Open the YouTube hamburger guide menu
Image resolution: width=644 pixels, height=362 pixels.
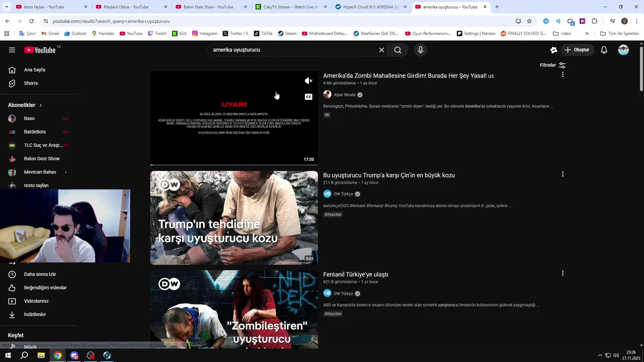point(12,50)
